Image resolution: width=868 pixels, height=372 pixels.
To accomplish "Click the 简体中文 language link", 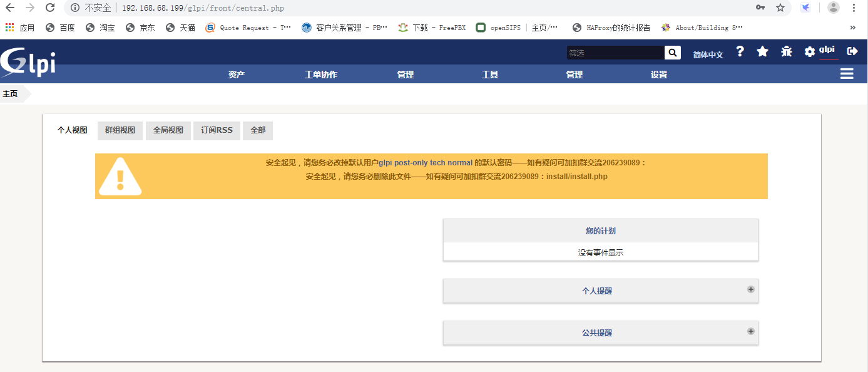I will click(708, 55).
